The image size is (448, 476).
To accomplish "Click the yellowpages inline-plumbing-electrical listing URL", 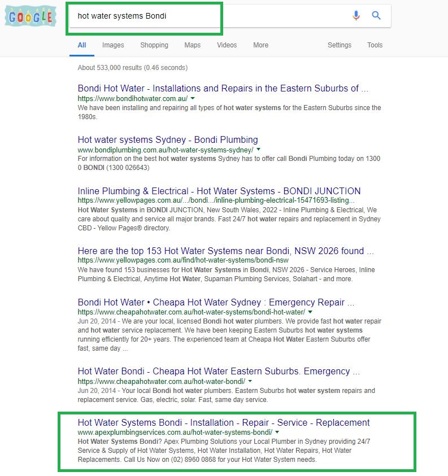I will pos(216,200).
